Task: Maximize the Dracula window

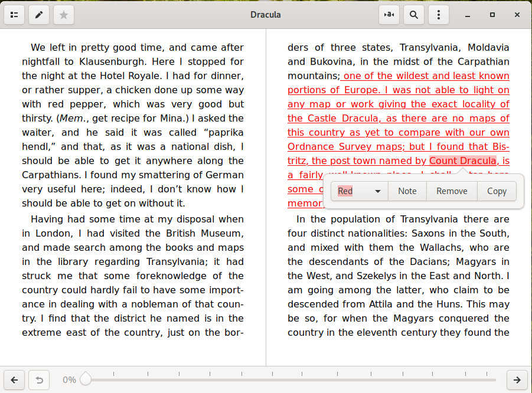Action: point(492,15)
